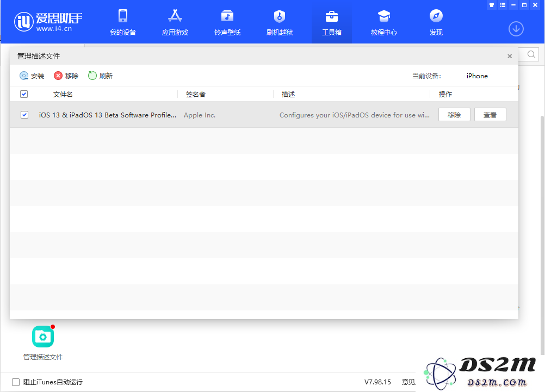This screenshot has height=392, width=545.
Task: Click the Apple Inc. signer cell
Action: 200,115
